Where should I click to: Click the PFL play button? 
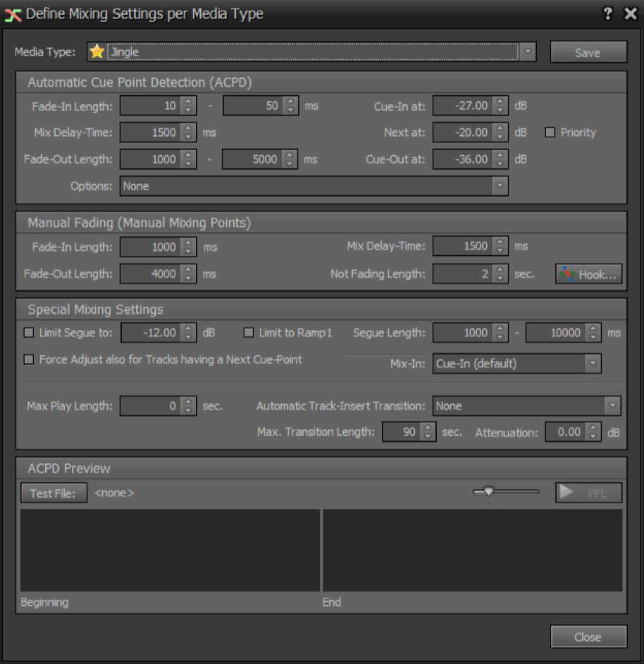pyautogui.click(x=588, y=493)
